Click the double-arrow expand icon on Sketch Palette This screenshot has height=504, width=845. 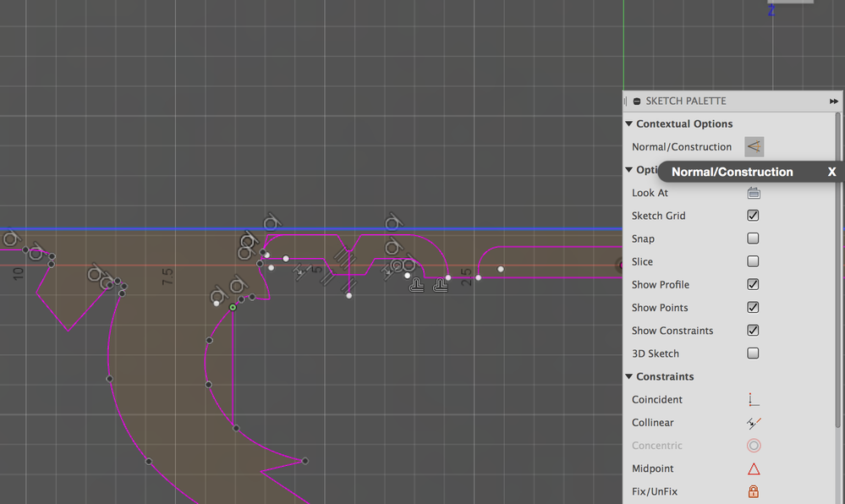(x=834, y=101)
